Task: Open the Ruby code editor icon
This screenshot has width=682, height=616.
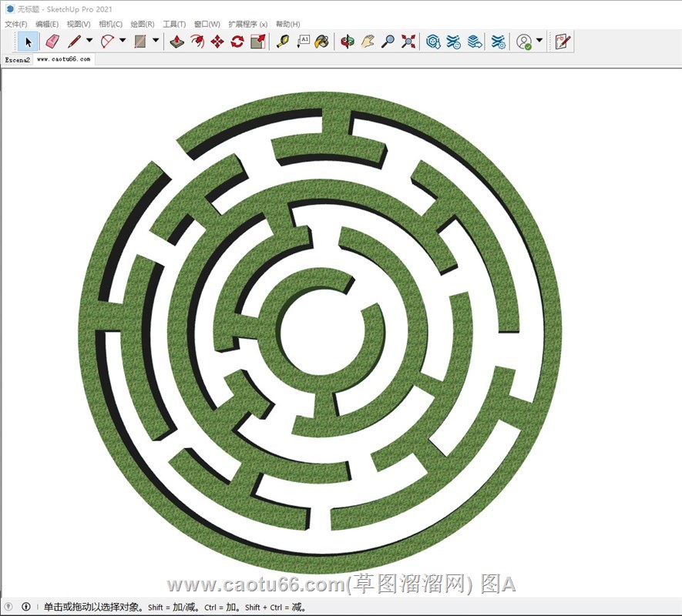Action: click(x=563, y=41)
